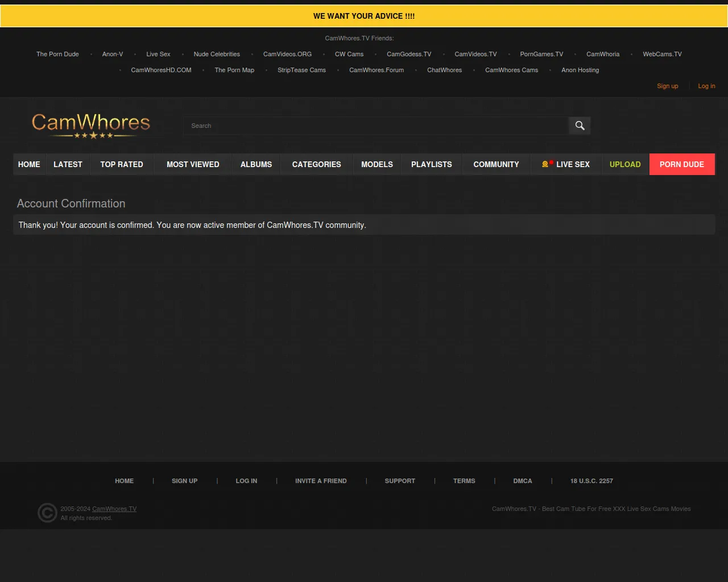Browse the Categories menu item
Viewport: 728px width, 582px height.
316,164
